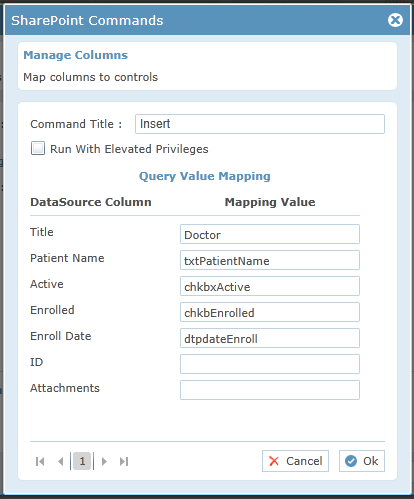
Task: Click the Mapping Value header
Action: (x=270, y=202)
